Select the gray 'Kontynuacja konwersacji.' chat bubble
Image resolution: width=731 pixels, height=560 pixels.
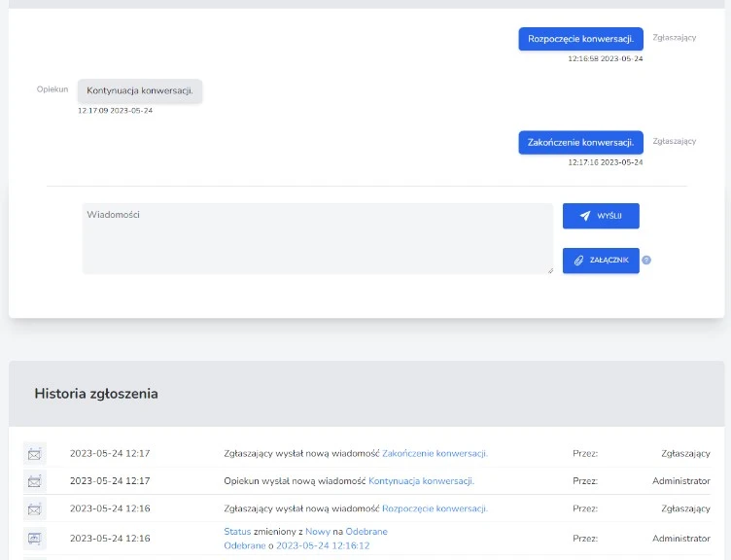point(140,90)
